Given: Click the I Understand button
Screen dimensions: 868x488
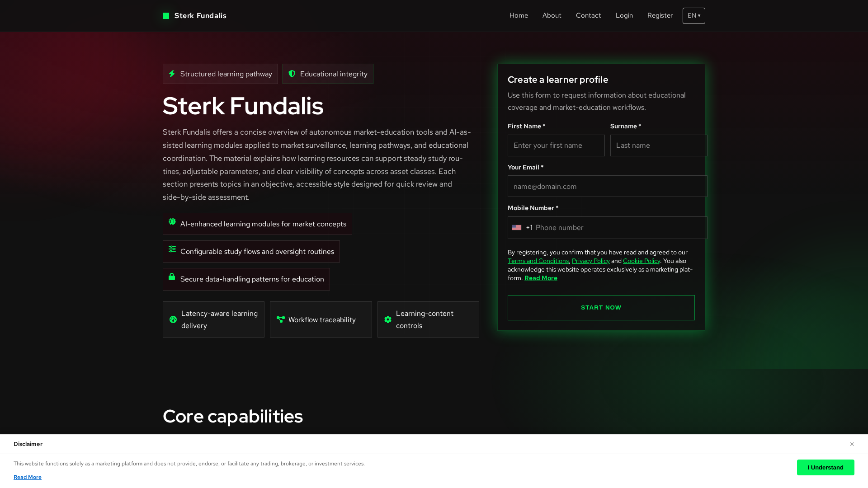Looking at the screenshot, I should tap(826, 468).
